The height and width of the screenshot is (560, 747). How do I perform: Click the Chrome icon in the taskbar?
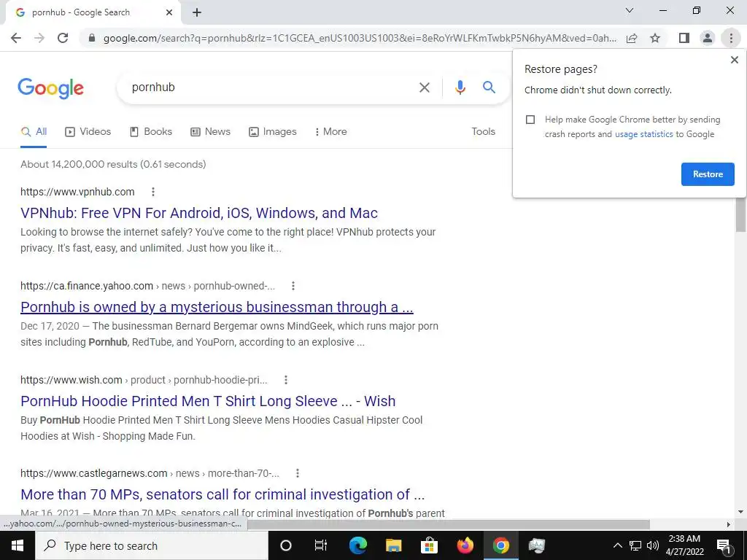(500, 545)
